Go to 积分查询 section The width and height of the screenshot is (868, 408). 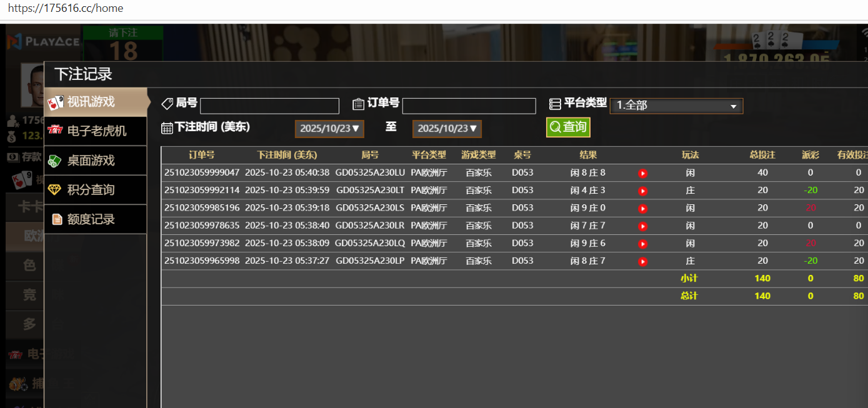(96, 190)
